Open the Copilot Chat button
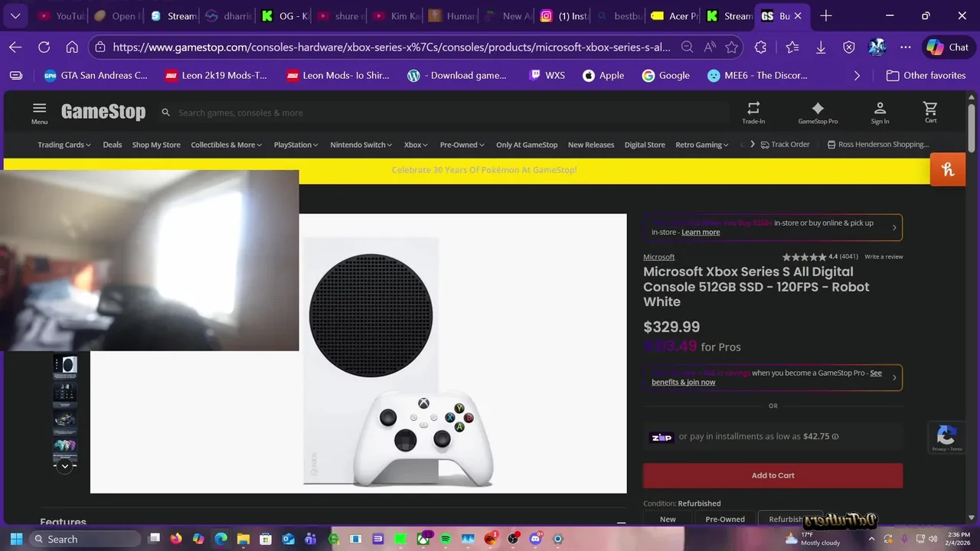980x551 pixels. point(947,47)
